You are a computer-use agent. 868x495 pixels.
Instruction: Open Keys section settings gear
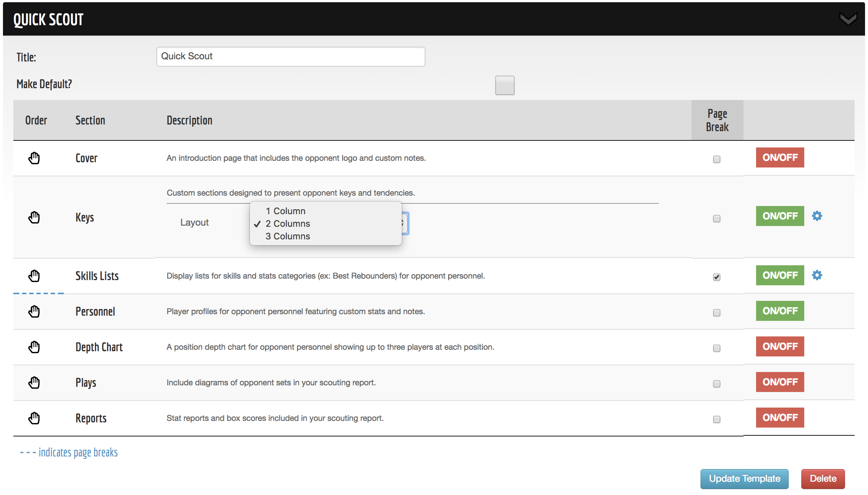pyautogui.click(x=817, y=216)
